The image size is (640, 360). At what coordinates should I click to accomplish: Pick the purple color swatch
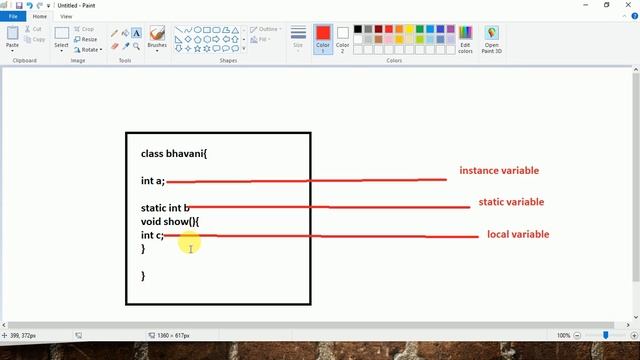[451, 29]
